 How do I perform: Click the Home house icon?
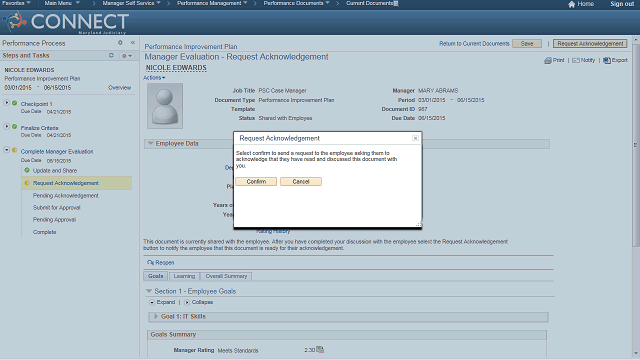point(571,4)
